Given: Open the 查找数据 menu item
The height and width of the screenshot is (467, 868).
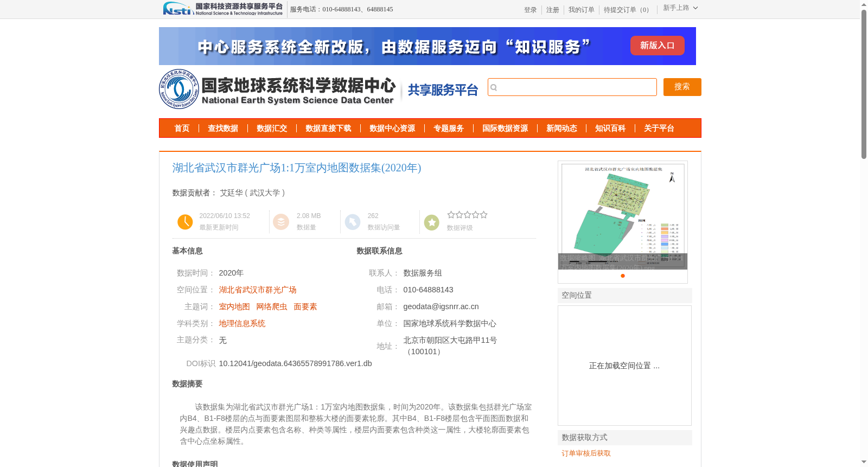Looking at the screenshot, I should point(223,129).
